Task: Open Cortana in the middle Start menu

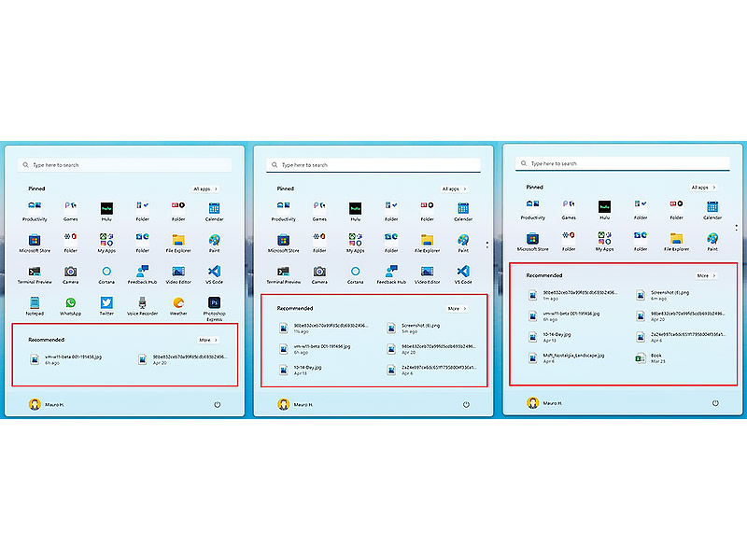Action: 355,272
